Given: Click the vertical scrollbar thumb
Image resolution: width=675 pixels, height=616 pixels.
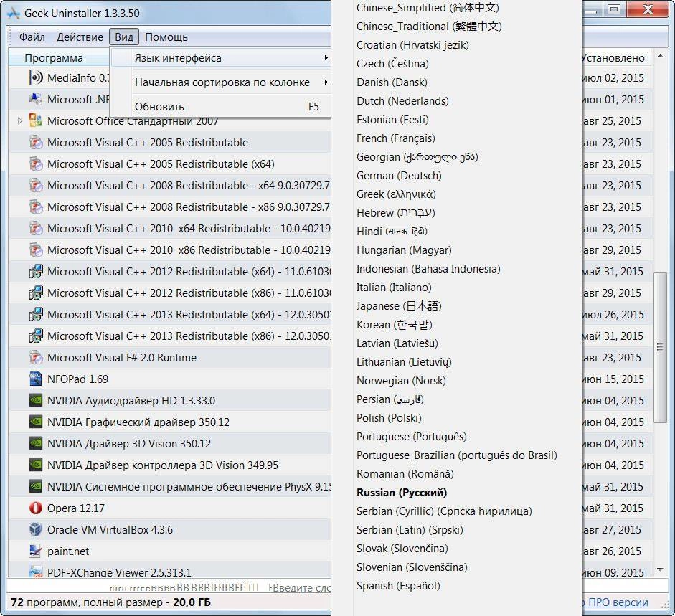Looking at the screenshot, I should tap(660, 347).
